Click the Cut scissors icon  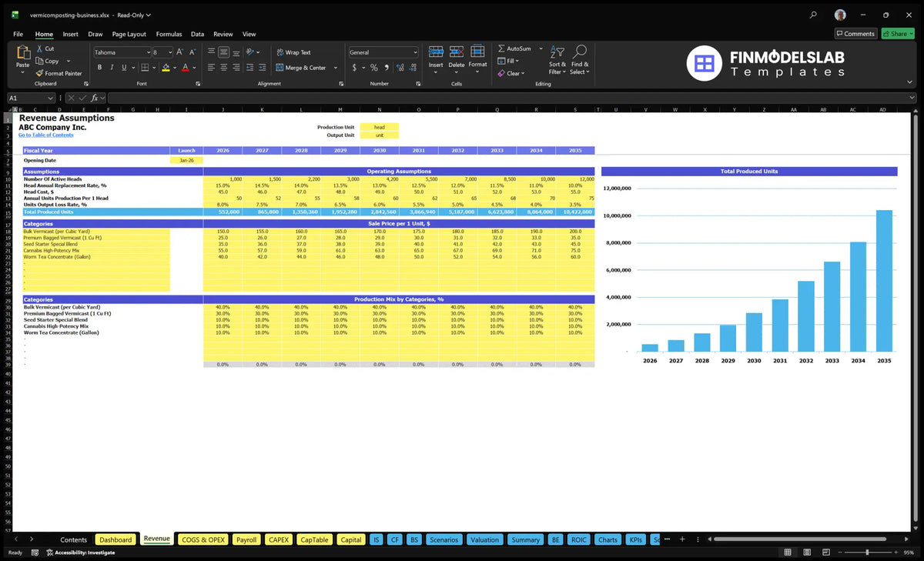click(38, 48)
